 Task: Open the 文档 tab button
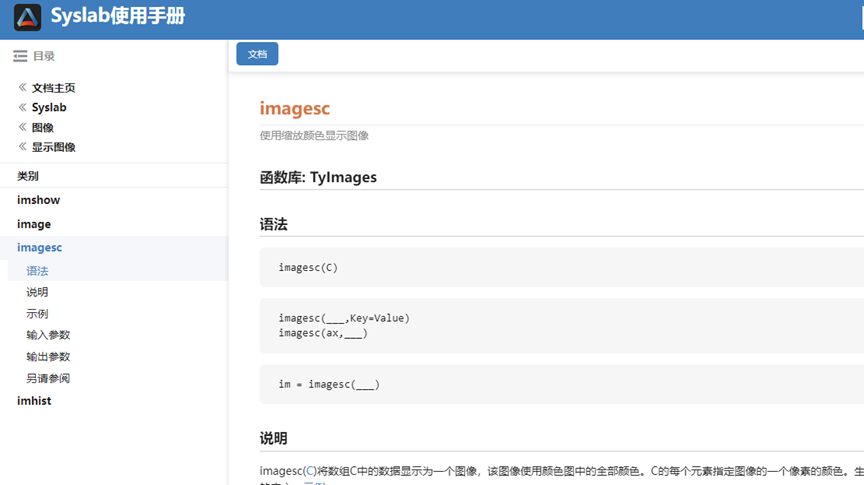257,54
